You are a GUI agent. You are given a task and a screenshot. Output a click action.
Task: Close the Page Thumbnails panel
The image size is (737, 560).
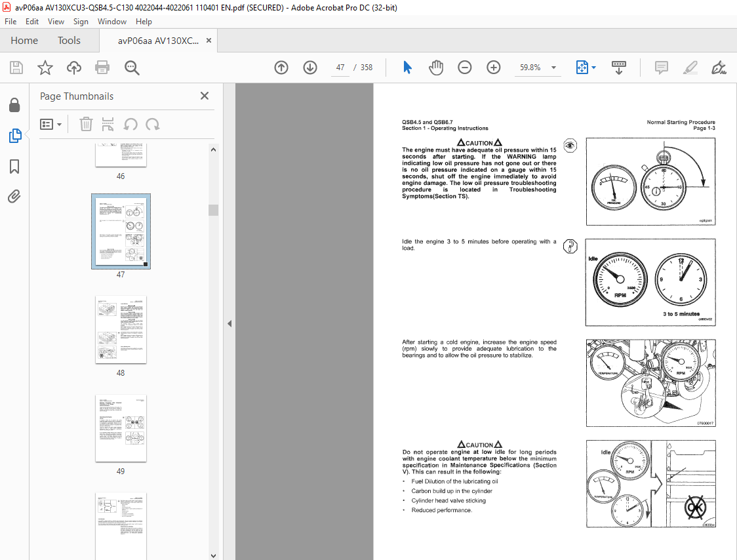(x=205, y=96)
